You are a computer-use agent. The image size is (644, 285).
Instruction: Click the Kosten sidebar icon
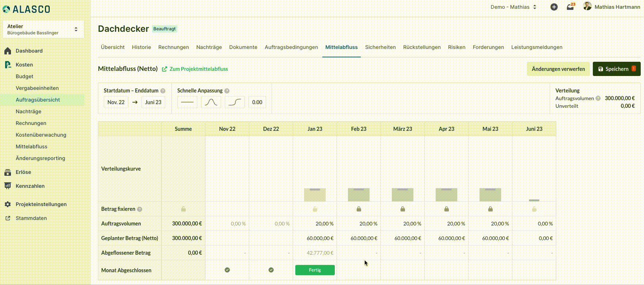point(8,65)
